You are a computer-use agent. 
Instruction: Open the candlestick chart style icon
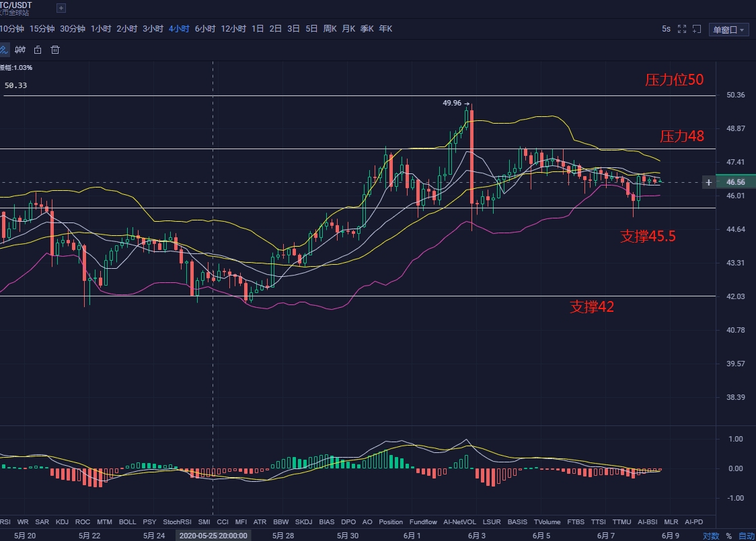(x=20, y=50)
